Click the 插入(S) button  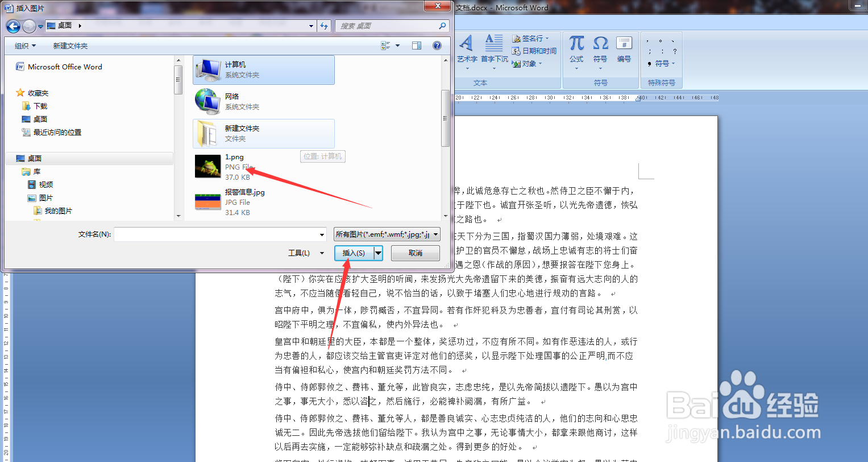point(354,253)
